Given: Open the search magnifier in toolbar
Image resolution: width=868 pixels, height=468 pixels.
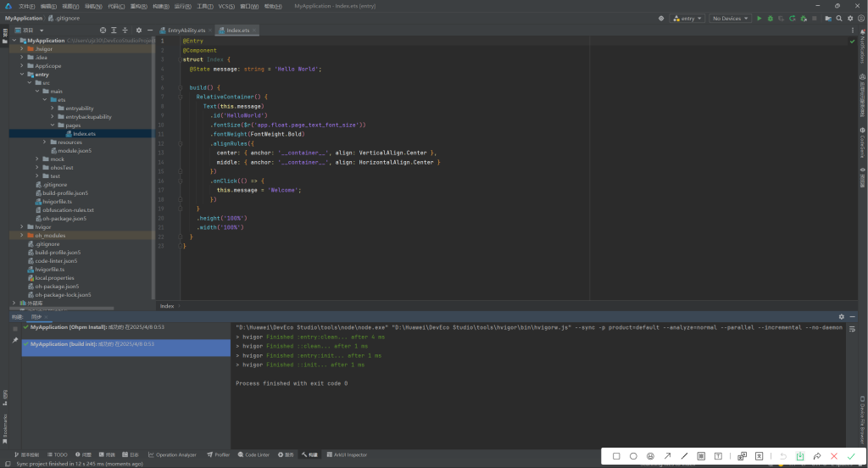Looking at the screenshot, I should [837, 18].
